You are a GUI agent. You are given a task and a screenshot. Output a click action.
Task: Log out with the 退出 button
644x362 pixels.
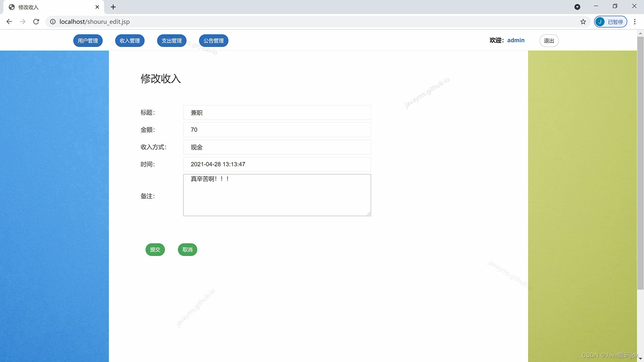(x=549, y=41)
